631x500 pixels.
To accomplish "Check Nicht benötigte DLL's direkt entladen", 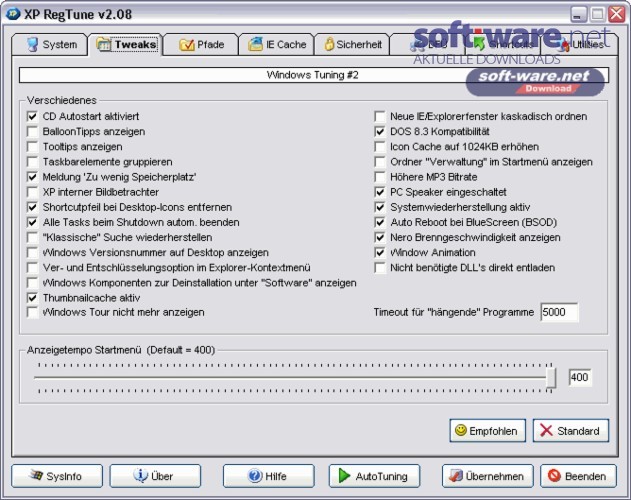I will [x=379, y=268].
